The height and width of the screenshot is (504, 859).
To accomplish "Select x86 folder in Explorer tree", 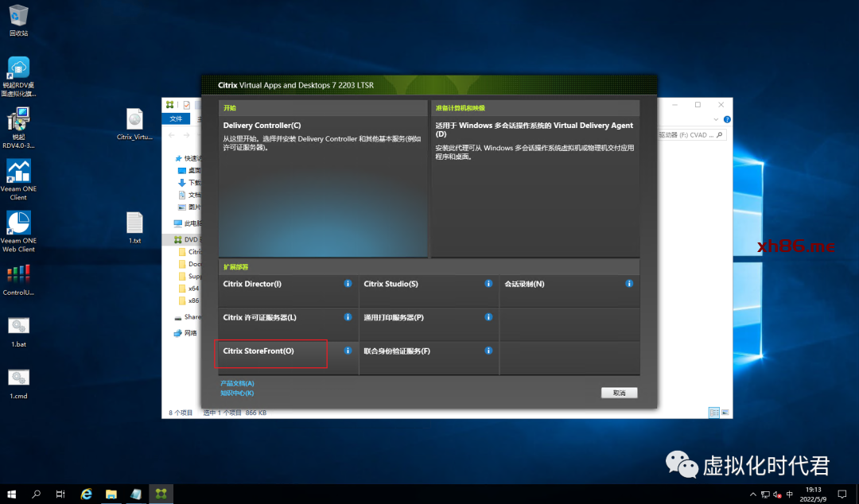I will pos(189,300).
